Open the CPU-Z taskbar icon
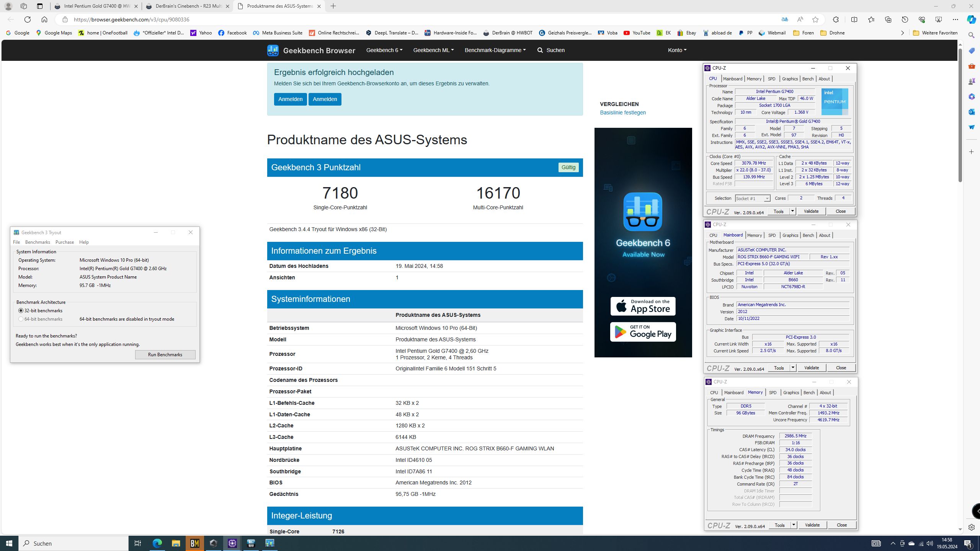Viewport: 980px width, 551px height. [232, 543]
